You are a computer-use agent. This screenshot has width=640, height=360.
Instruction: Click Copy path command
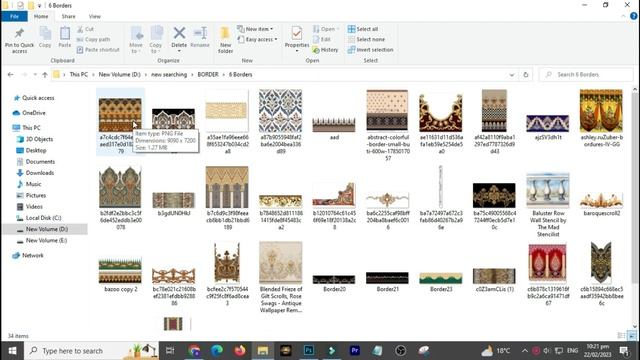pos(93,39)
